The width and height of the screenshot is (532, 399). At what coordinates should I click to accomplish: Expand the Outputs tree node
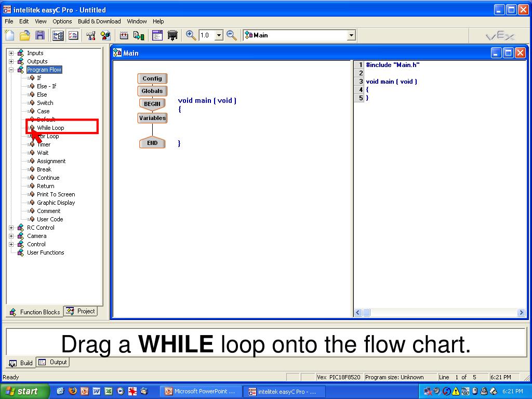[x=11, y=61]
